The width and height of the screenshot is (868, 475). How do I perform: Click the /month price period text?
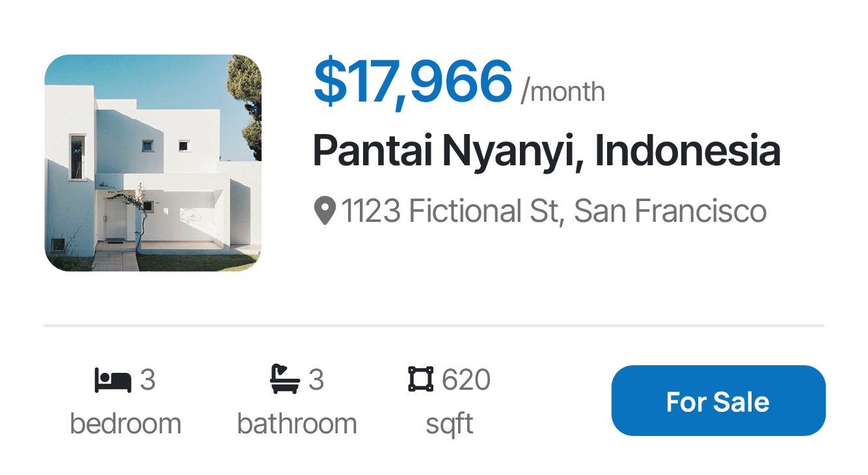click(x=563, y=92)
